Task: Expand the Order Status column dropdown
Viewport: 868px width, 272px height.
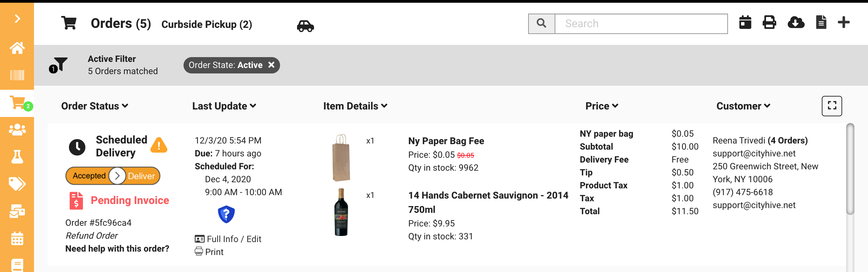Action: pos(94,106)
